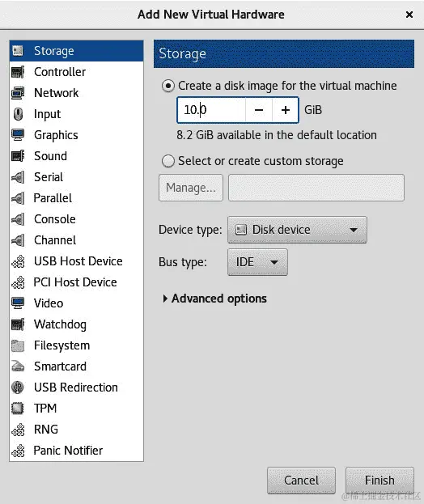Select Controller in hardware list
The image size is (424, 504).
[77, 72]
